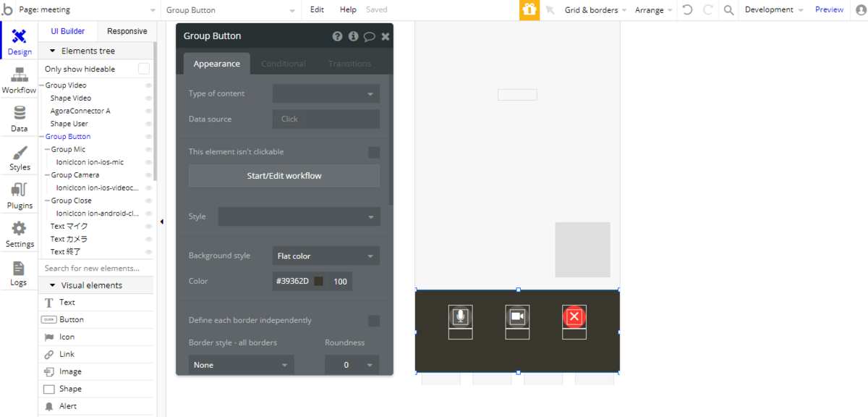Click the Preview link
The image size is (868, 417).
(829, 10)
